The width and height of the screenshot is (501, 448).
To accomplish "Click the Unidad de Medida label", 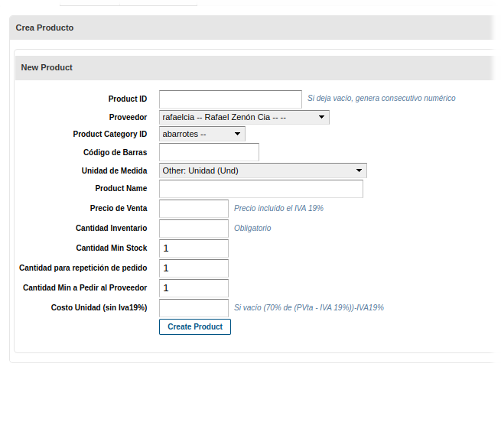I will [x=114, y=171].
